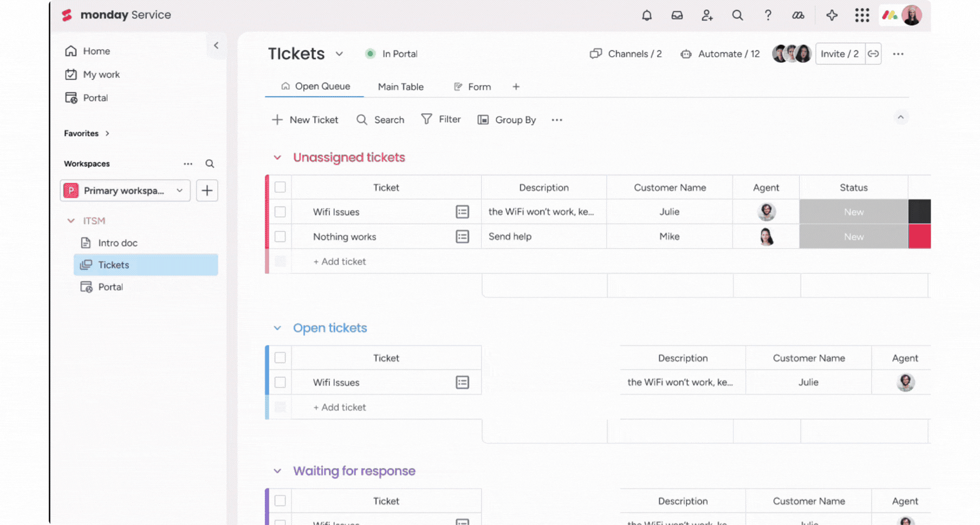Open the Group By options

pos(507,120)
